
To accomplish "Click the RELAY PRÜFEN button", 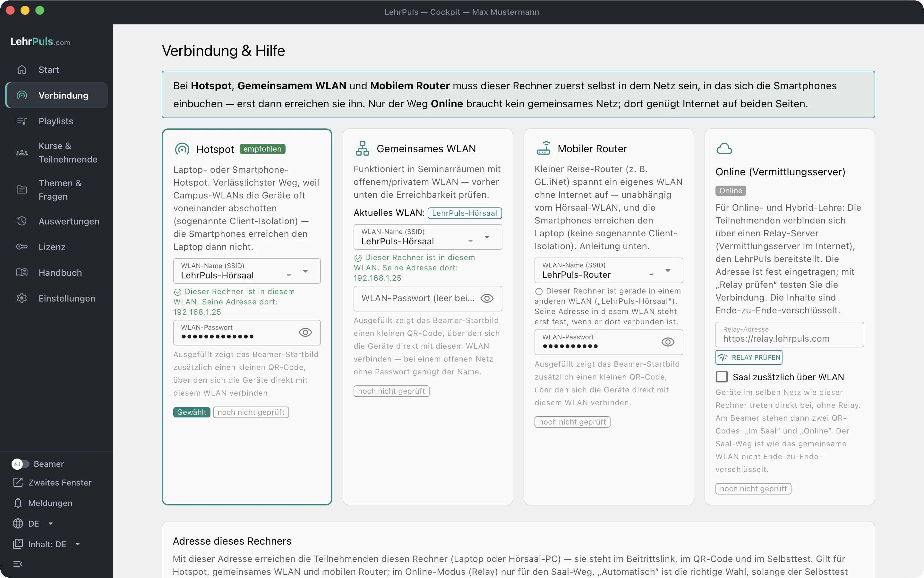I will tap(749, 357).
